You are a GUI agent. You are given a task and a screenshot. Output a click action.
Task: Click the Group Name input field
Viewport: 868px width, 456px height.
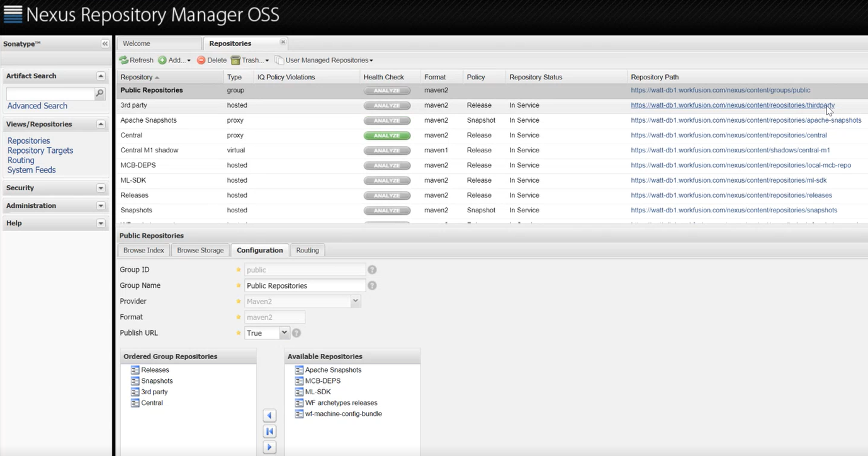point(305,285)
